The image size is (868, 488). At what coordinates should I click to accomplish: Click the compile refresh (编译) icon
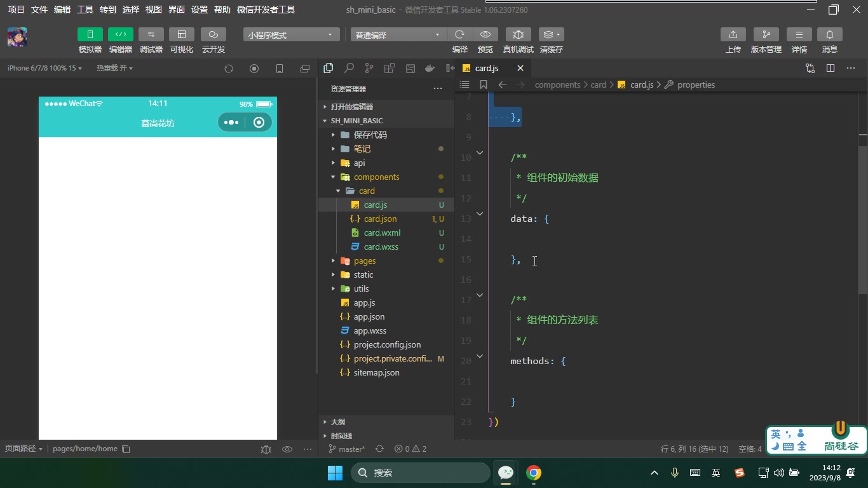(x=460, y=34)
